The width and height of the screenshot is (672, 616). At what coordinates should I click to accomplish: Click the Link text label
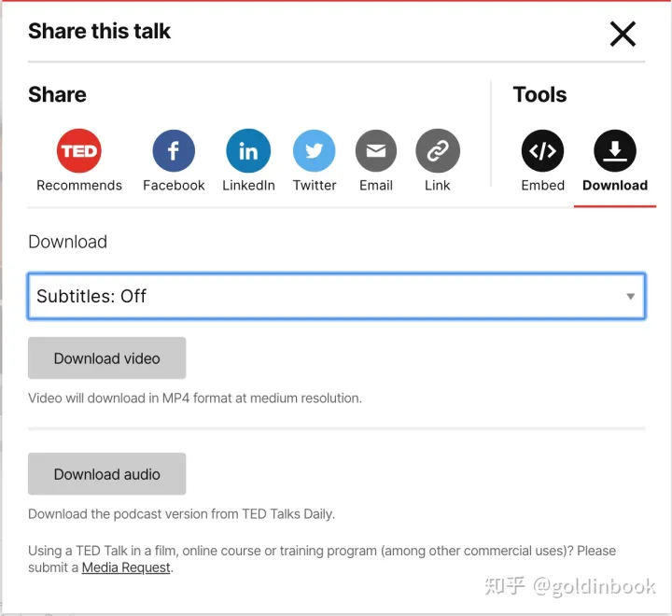click(x=438, y=185)
